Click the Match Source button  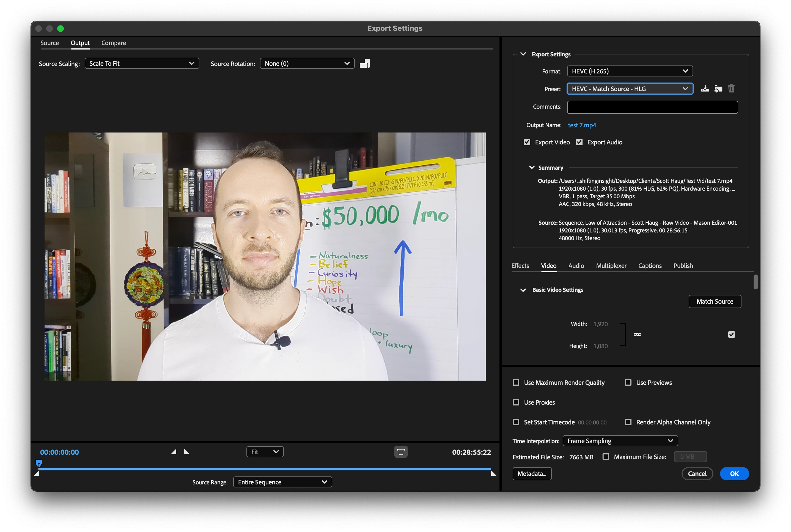point(715,301)
